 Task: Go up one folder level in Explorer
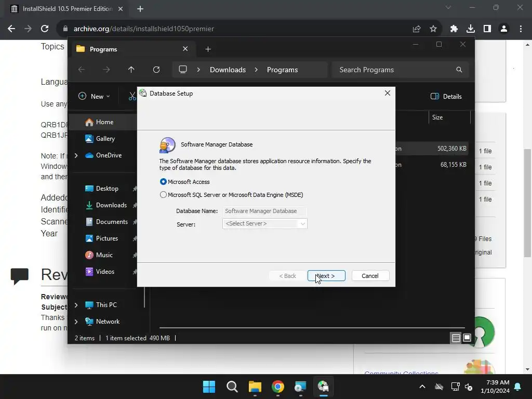(x=131, y=70)
